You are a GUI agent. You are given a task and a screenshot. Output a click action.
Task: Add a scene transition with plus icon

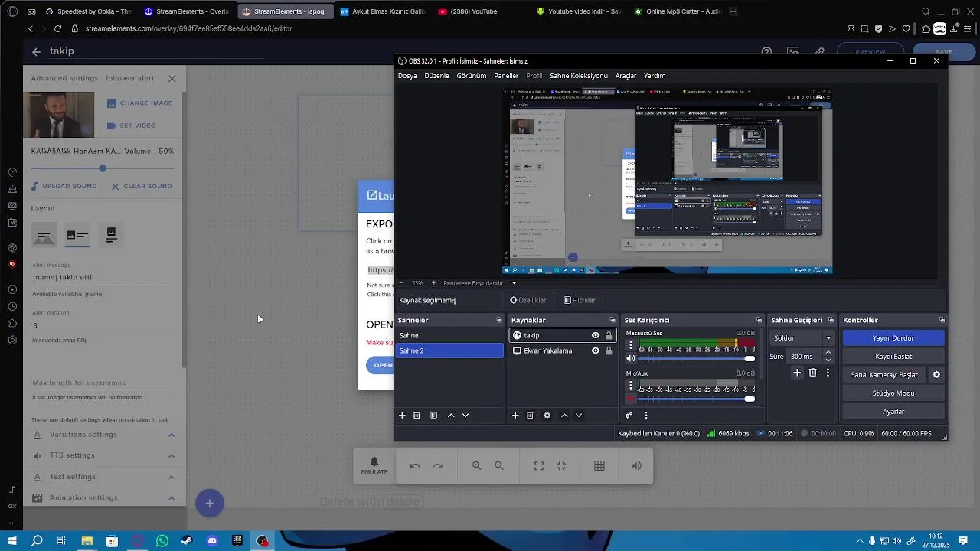(797, 373)
